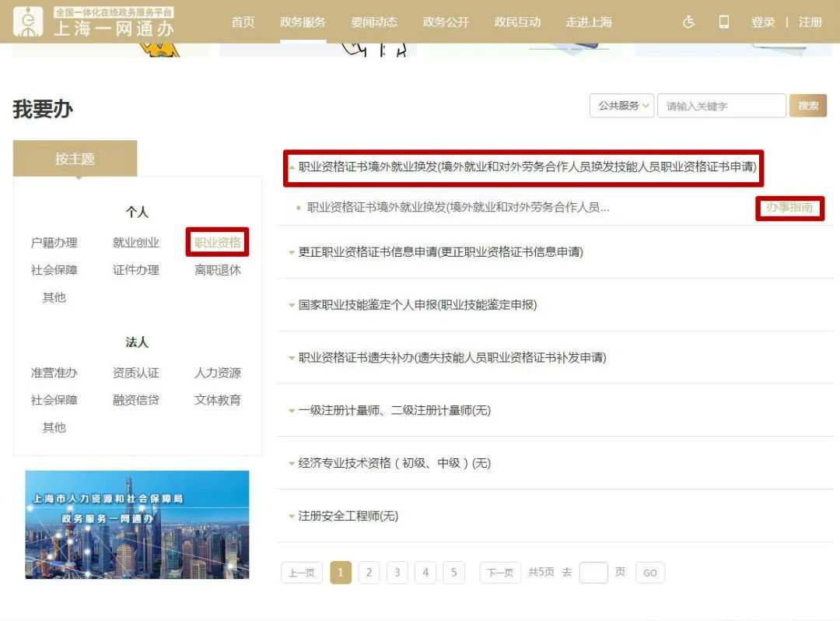Open the 政务服务 menu tab
This screenshot has width=840, height=621.
pos(303,22)
